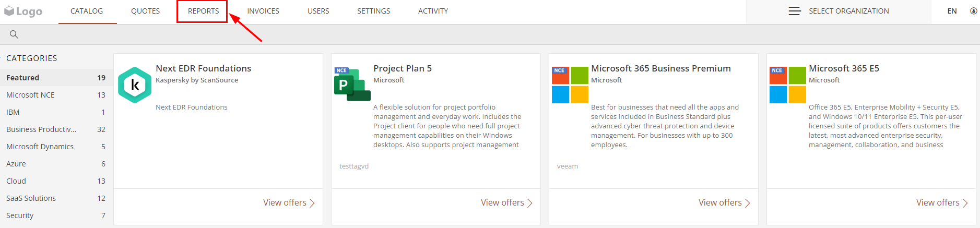Open the Activity tab
The height and width of the screenshot is (228, 980).
pyautogui.click(x=433, y=11)
